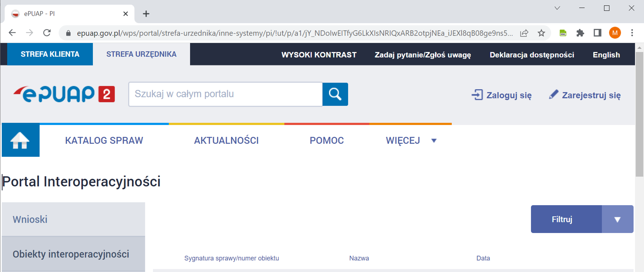Image resolution: width=644 pixels, height=272 pixels.
Task: Open the Filtruj dropdown arrow
Action: click(617, 219)
